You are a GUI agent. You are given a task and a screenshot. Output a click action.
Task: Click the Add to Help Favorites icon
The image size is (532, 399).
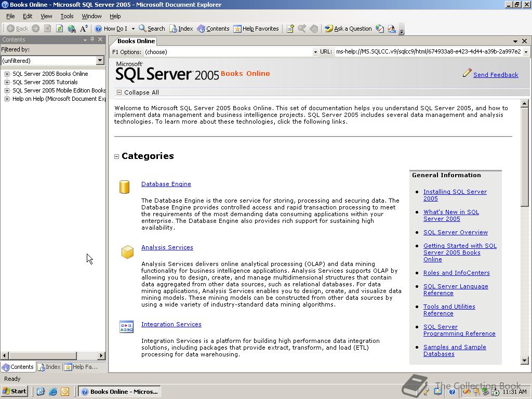coord(290,29)
